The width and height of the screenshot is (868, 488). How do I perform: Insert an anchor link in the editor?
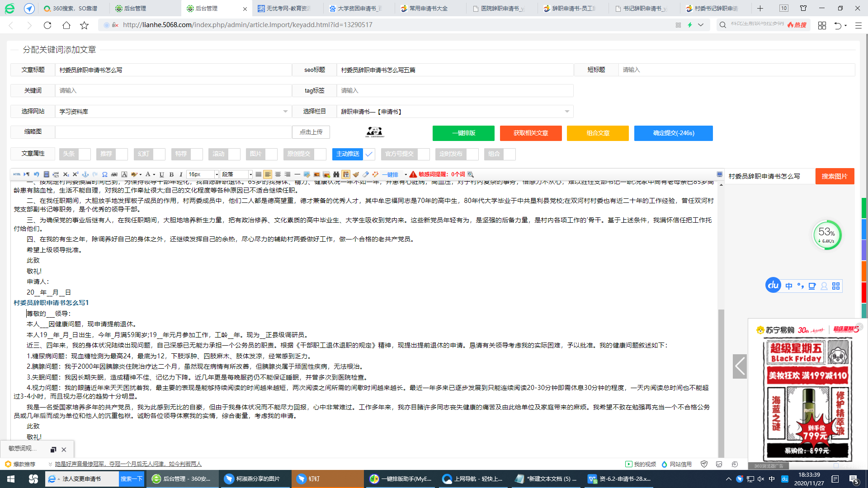point(86,174)
